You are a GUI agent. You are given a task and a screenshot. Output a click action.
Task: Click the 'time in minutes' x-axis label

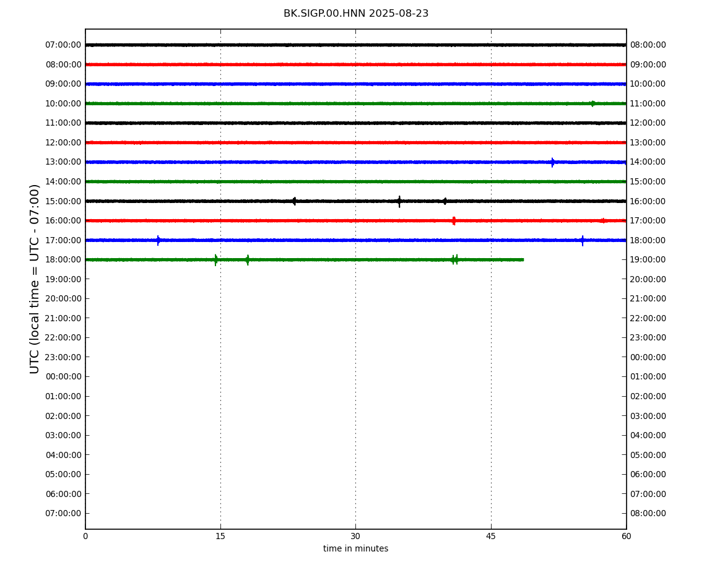tap(355, 548)
